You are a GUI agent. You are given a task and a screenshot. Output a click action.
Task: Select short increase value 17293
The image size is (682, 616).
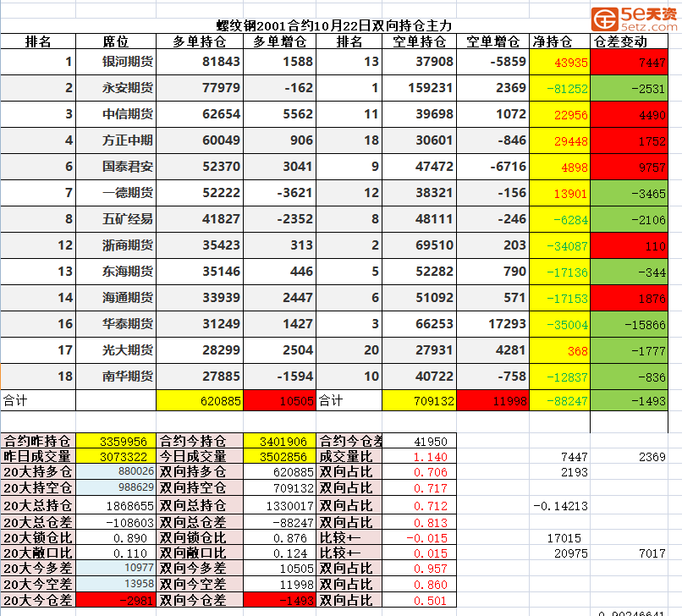[x=492, y=324]
